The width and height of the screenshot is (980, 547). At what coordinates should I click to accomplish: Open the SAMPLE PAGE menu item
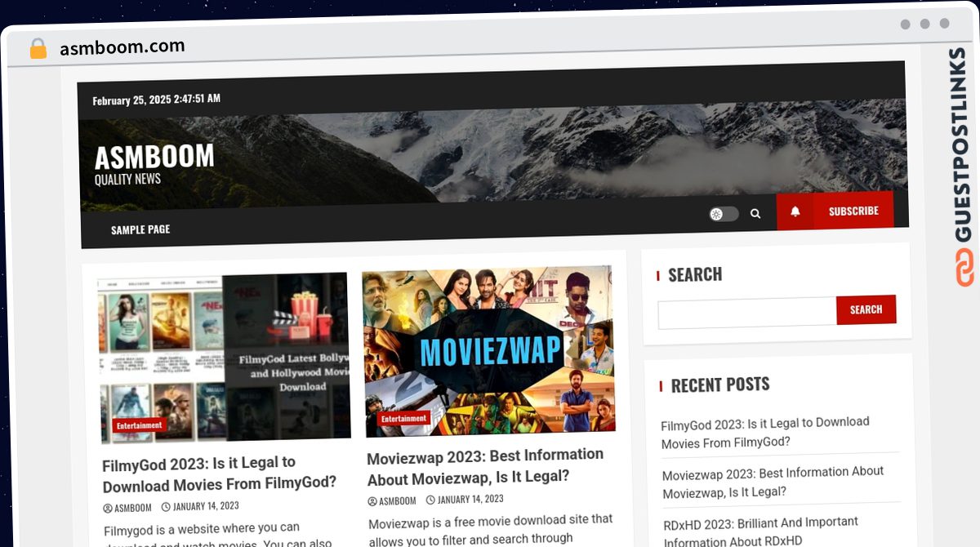140,229
